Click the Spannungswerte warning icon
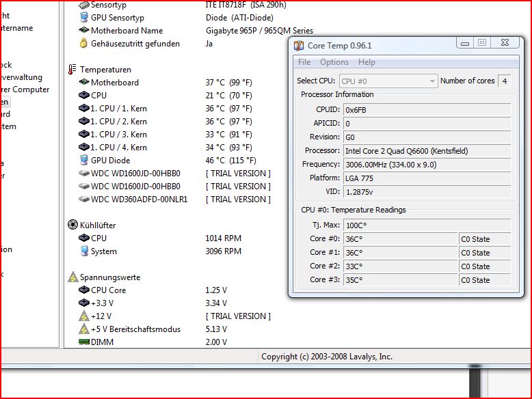Screen dimensions: 532x399 pos(73,277)
